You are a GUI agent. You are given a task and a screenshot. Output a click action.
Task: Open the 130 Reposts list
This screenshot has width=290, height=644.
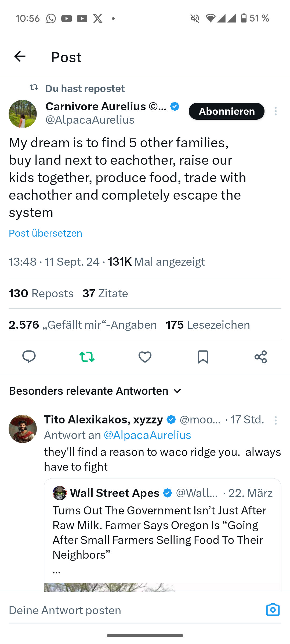coord(41,293)
